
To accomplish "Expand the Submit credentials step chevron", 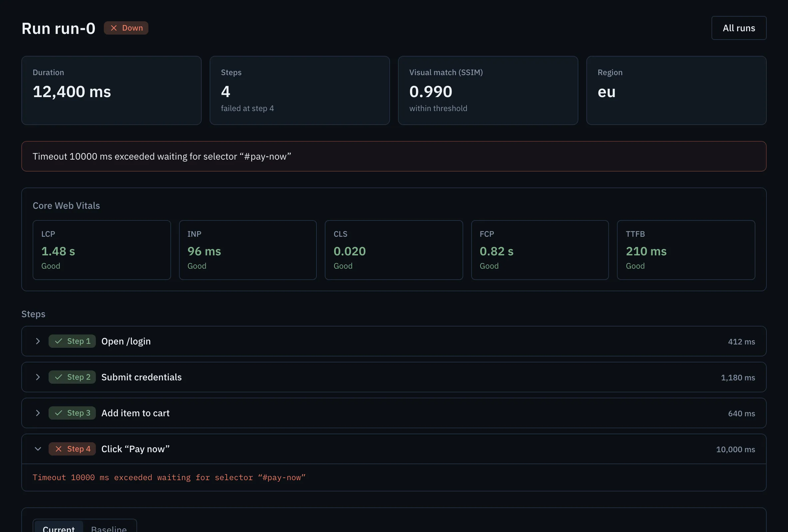I will [38, 377].
